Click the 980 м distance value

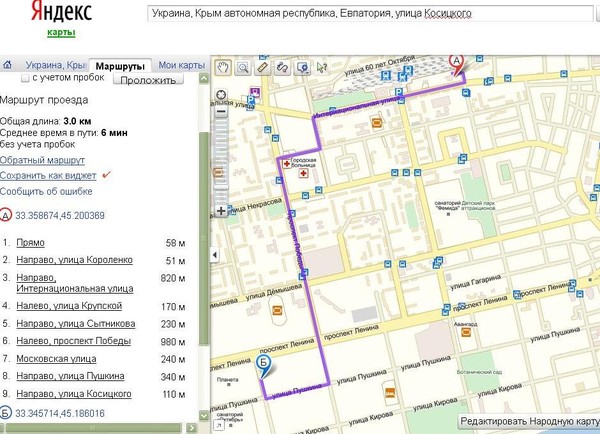click(x=173, y=341)
